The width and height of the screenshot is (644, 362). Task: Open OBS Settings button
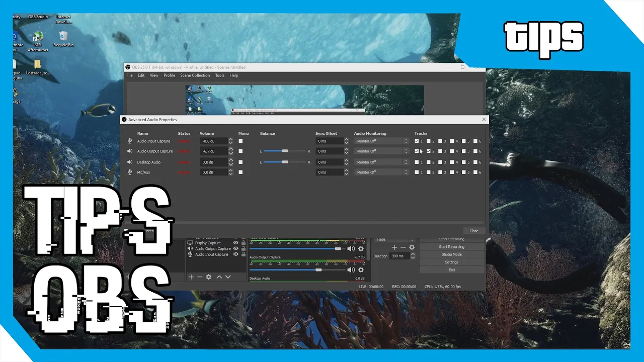(x=451, y=262)
